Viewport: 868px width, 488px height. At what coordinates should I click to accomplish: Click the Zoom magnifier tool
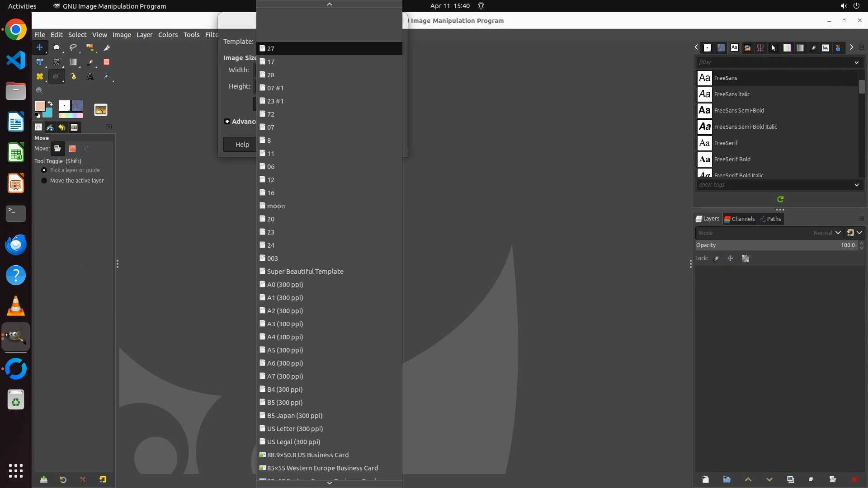pyautogui.click(x=40, y=91)
